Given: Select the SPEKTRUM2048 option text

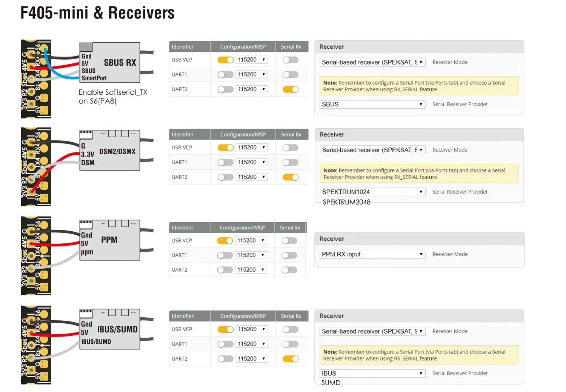Looking at the screenshot, I should (346, 202).
